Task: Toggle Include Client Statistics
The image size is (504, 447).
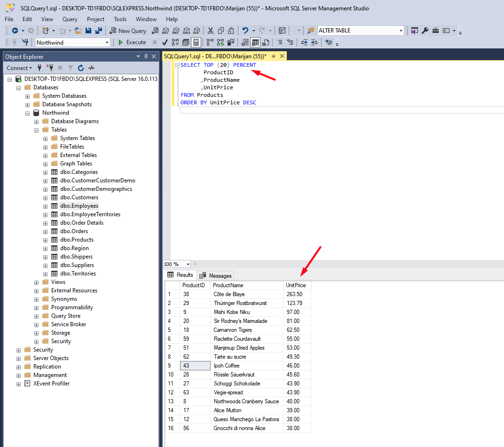Action: tap(231, 42)
